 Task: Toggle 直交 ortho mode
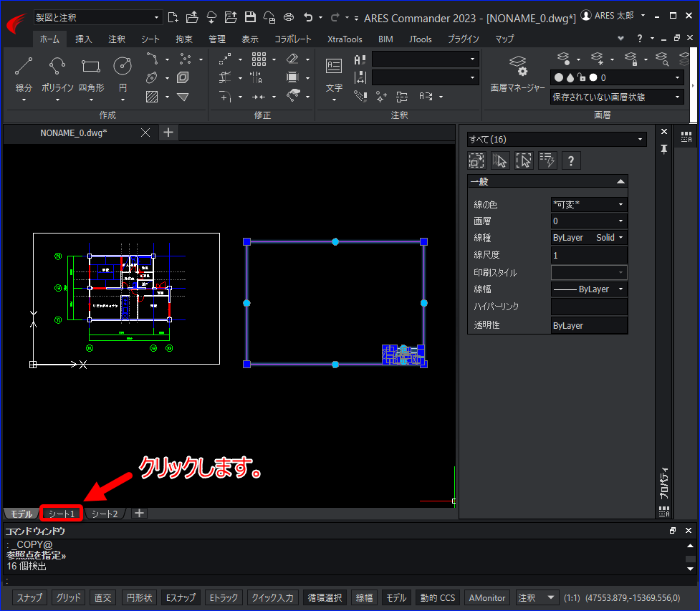pyautogui.click(x=103, y=597)
